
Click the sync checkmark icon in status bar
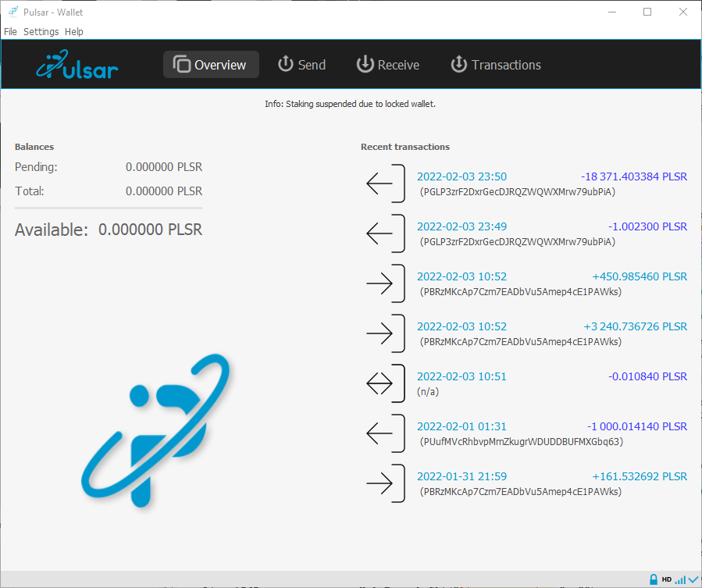pyautogui.click(x=693, y=580)
